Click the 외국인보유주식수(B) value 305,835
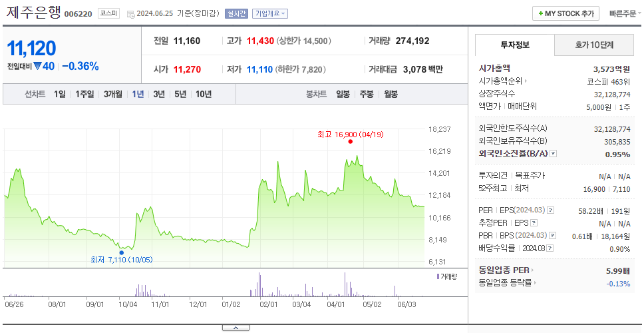 coord(617,141)
